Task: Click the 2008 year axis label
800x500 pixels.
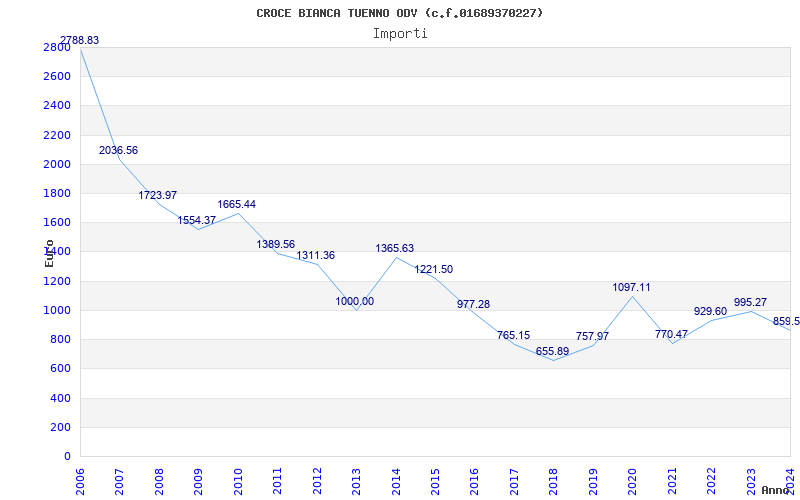Action: (159, 481)
